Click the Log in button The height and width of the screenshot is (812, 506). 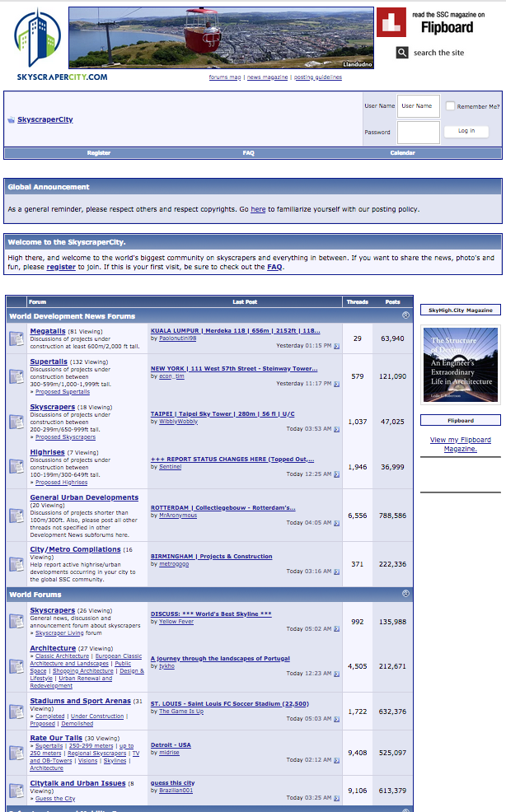pos(466,131)
